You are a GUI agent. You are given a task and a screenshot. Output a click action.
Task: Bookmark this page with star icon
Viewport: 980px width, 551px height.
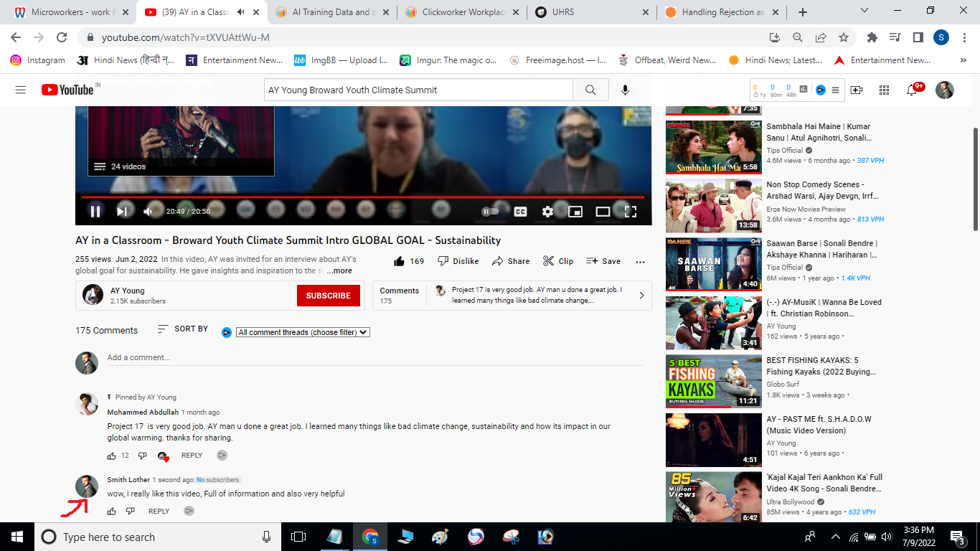click(x=844, y=37)
